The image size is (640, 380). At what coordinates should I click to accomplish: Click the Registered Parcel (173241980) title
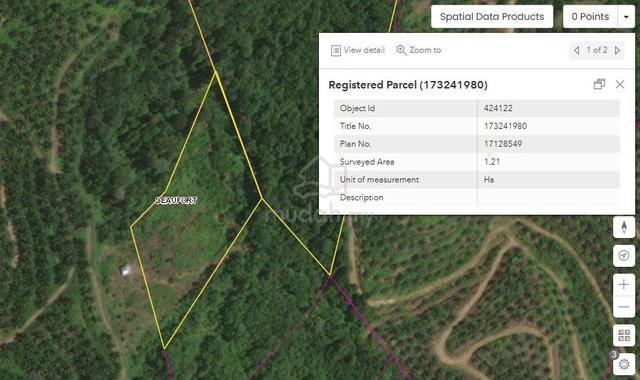point(408,85)
